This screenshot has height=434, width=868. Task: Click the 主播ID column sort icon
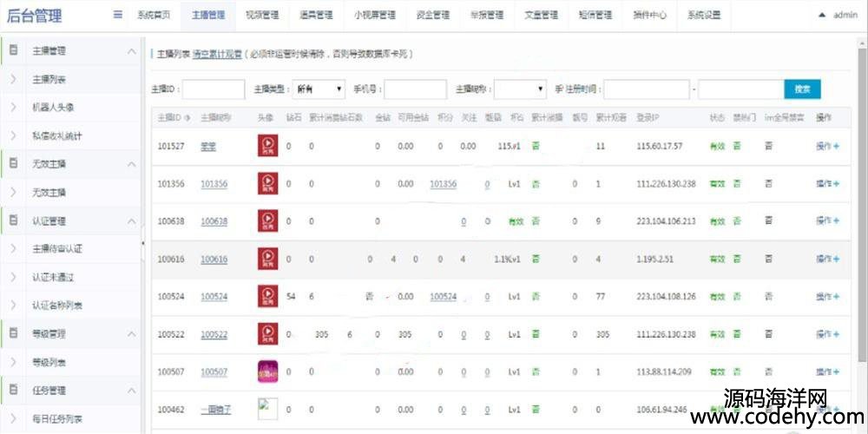pos(188,116)
